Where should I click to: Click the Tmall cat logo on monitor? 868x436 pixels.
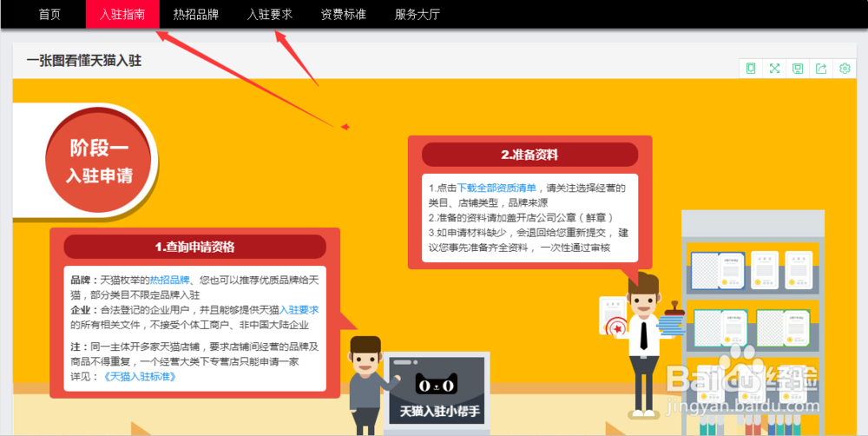point(437,384)
